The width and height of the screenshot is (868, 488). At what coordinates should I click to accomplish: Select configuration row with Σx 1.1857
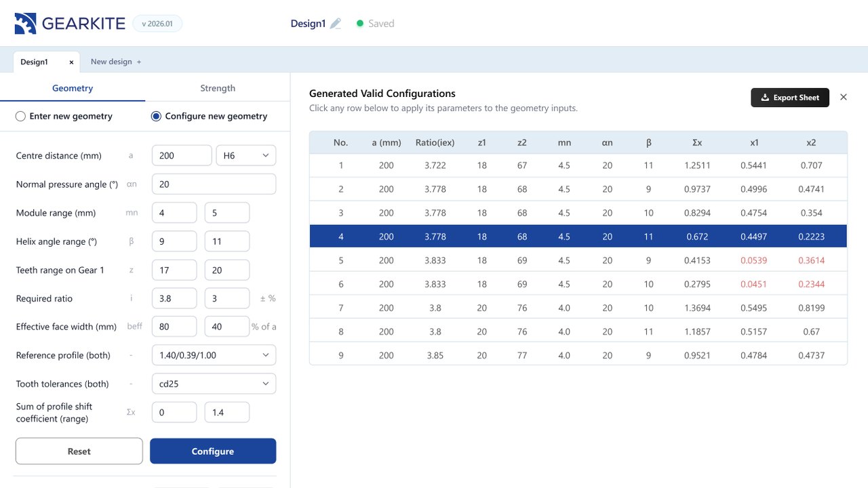[x=578, y=331]
